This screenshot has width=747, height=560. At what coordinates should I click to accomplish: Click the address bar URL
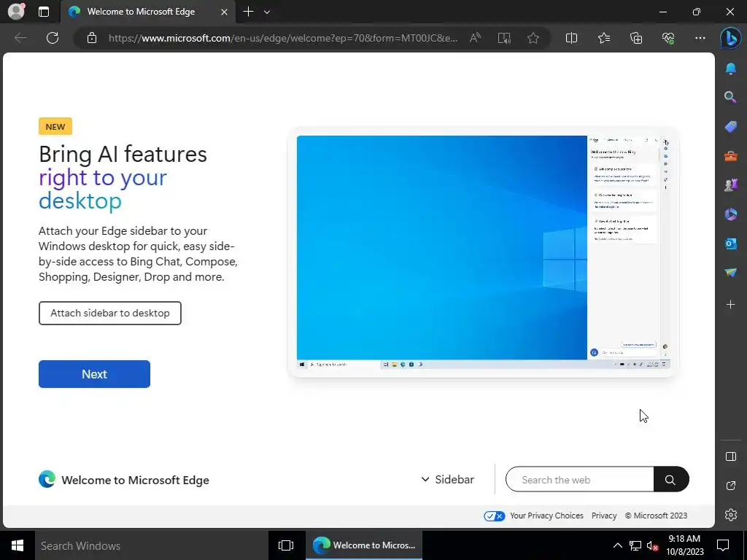pos(283,38)
